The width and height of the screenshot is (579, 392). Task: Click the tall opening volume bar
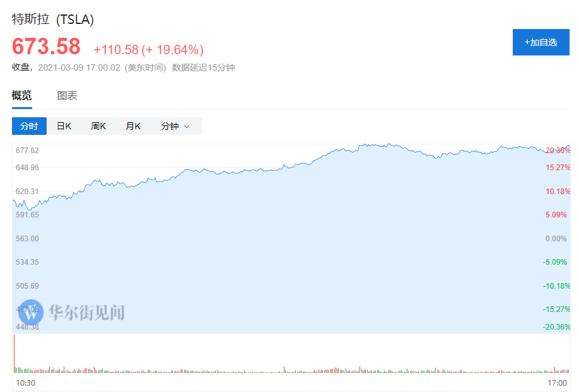[x=14, y=354]
